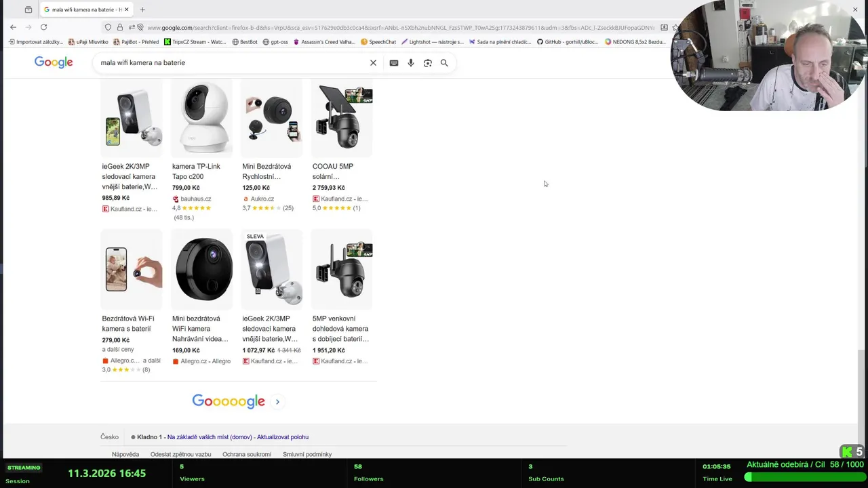
Task: Click the 'a další ceny' text
Action: [x=118, y=350]
